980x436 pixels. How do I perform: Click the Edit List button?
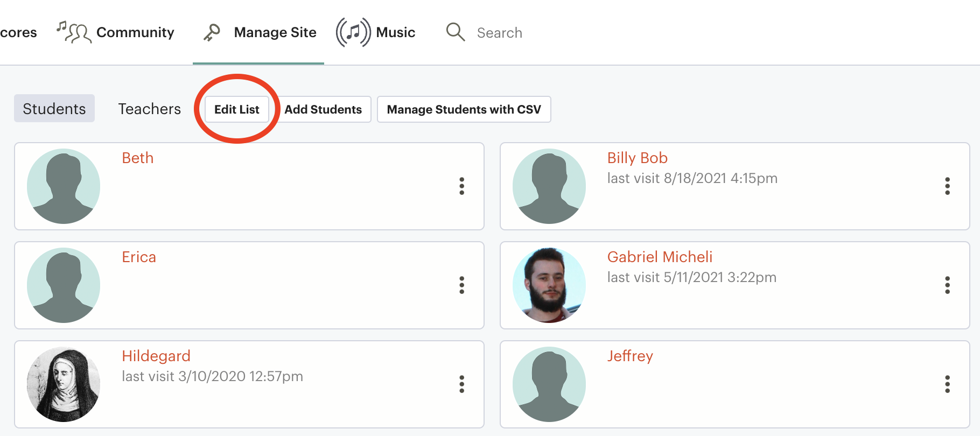pos(237,109)
